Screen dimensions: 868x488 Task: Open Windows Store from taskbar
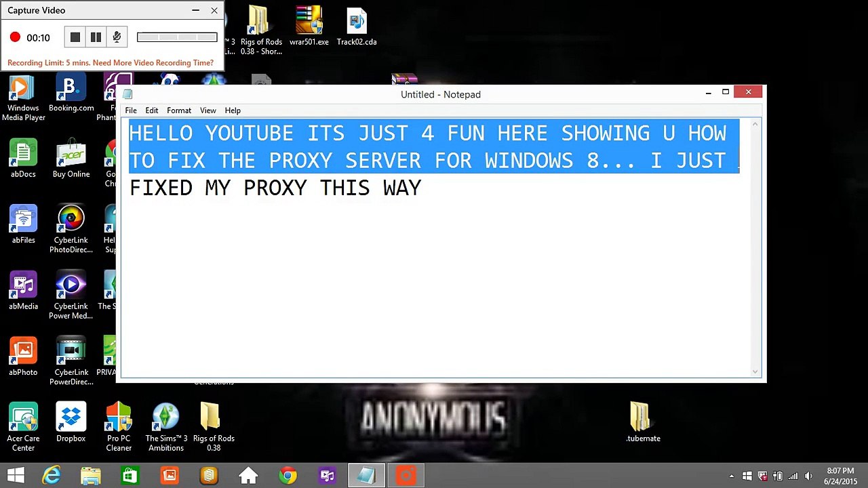(130, 476)
